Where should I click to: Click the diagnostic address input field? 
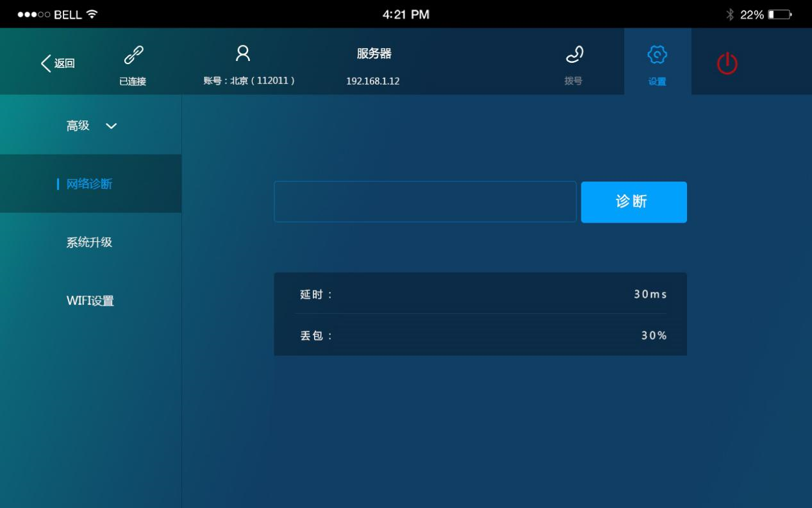[x=424, y=202]
